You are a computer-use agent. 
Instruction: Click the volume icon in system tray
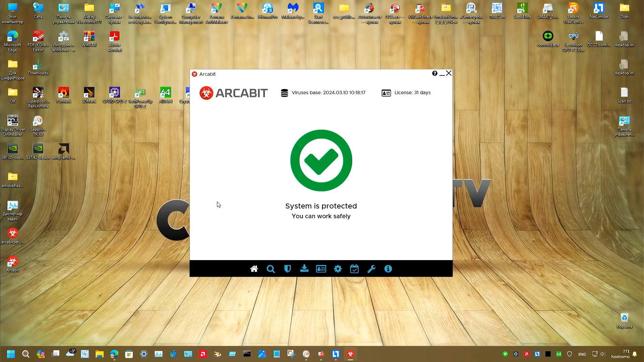click(x=602, y=354)
